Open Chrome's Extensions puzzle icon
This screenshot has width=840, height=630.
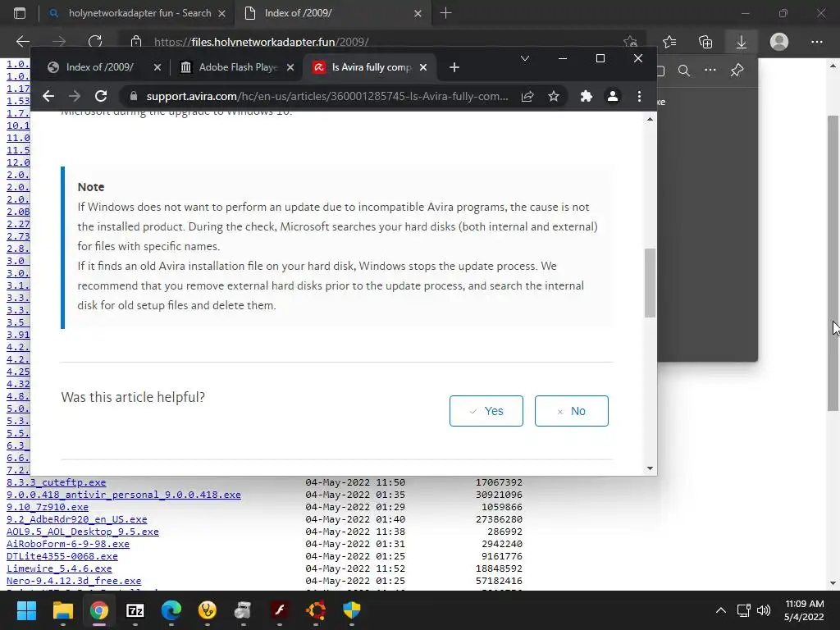[x=586, y=96]
